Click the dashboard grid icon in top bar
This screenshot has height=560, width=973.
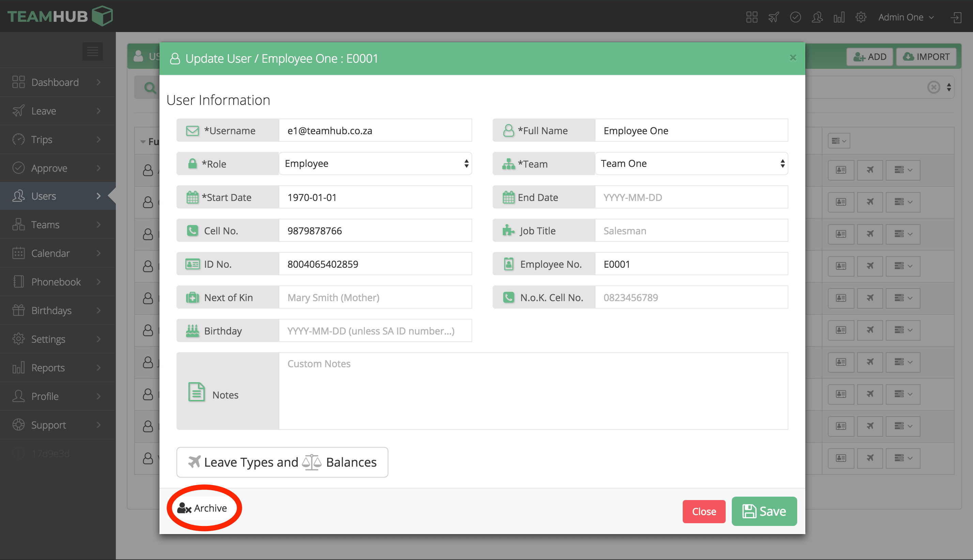(752, 17)
